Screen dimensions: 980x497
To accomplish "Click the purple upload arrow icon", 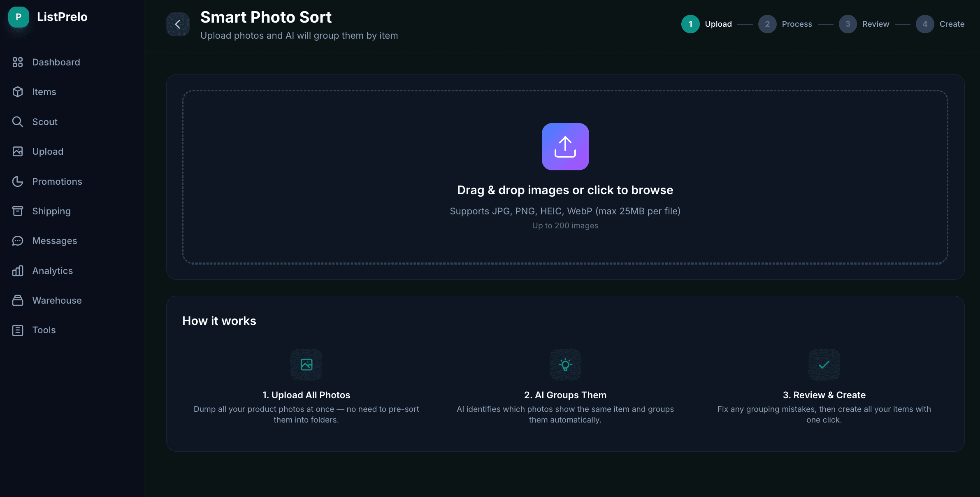I will [565, 146].
